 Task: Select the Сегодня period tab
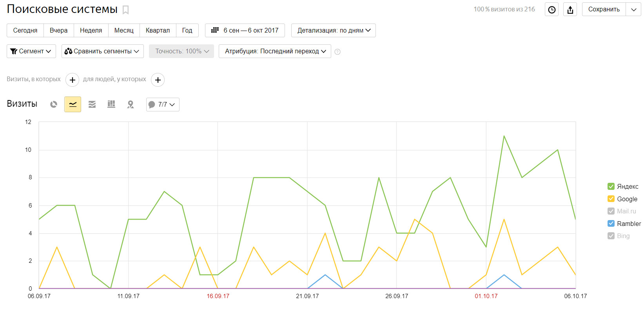click(x=25, y=30)
